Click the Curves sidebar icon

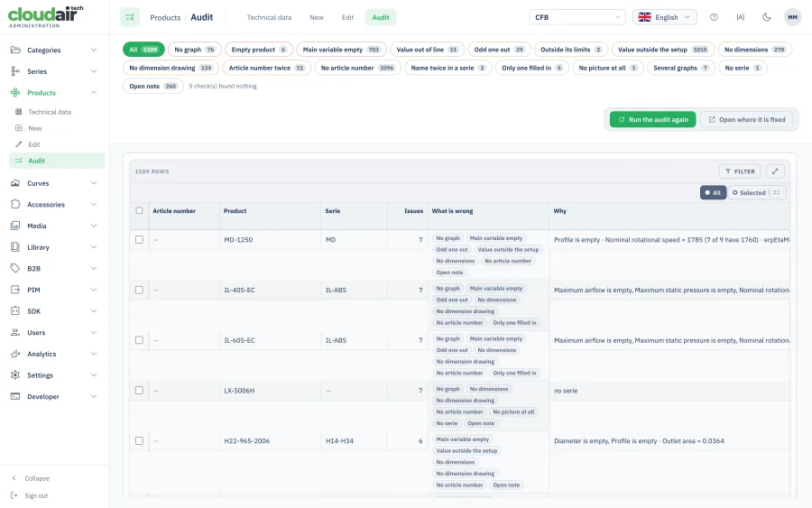point(15,183)
